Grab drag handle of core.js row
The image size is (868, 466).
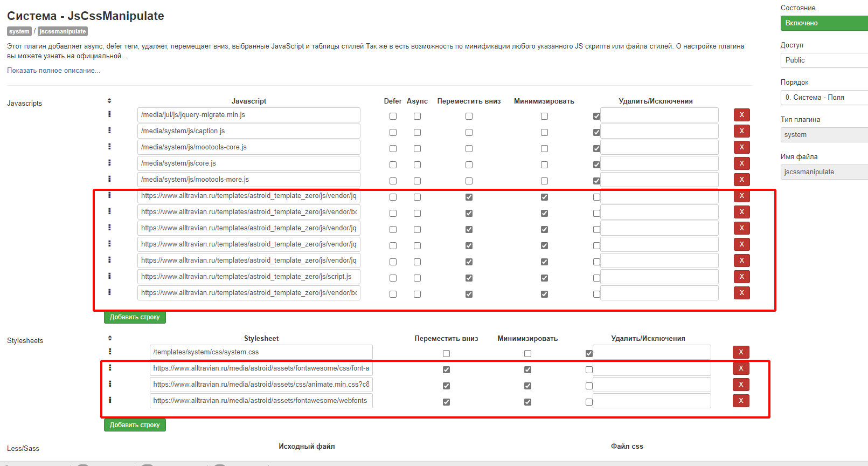pyautogui.click(x=109, y=162)
